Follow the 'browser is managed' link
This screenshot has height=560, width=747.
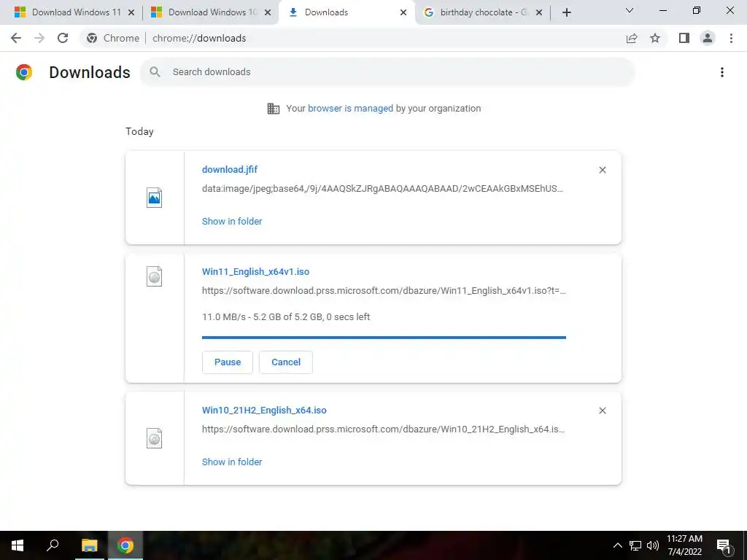pos(350,108)
